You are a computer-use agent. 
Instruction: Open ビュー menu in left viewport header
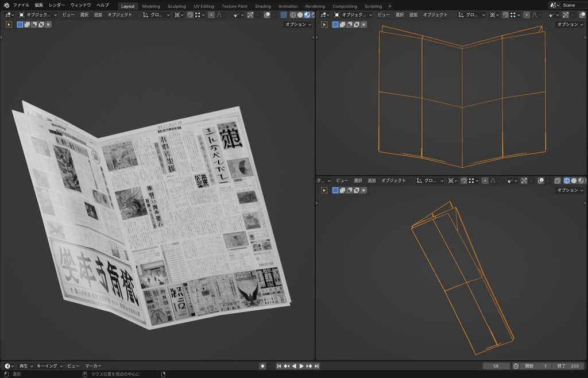pyautogui.click(x=68, y=15)
